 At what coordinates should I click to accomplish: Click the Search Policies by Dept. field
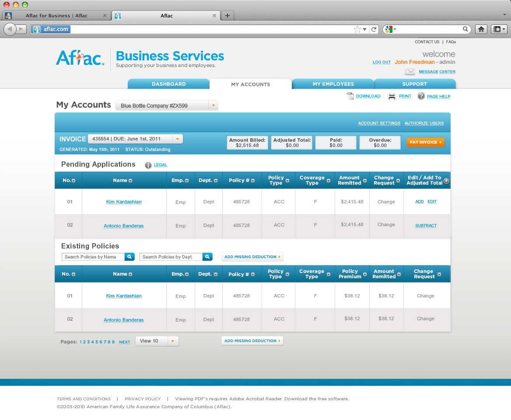pyautogui.click(x=171, y=257)
